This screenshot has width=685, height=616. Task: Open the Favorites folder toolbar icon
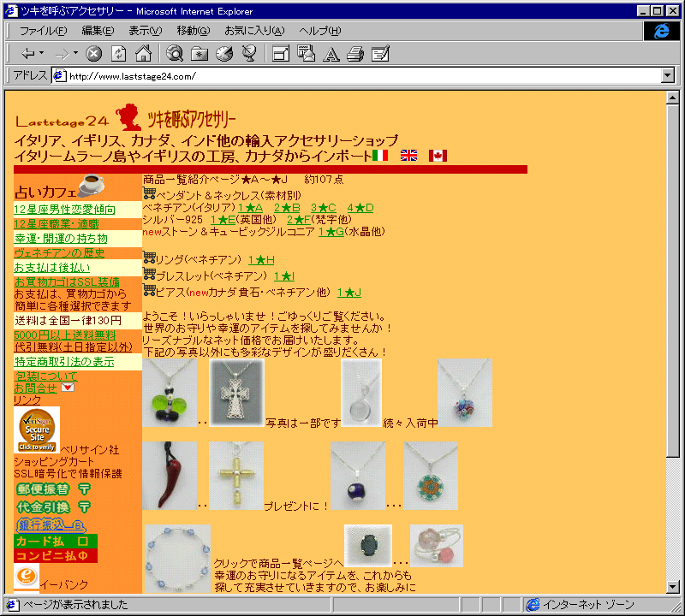[200, 54]
